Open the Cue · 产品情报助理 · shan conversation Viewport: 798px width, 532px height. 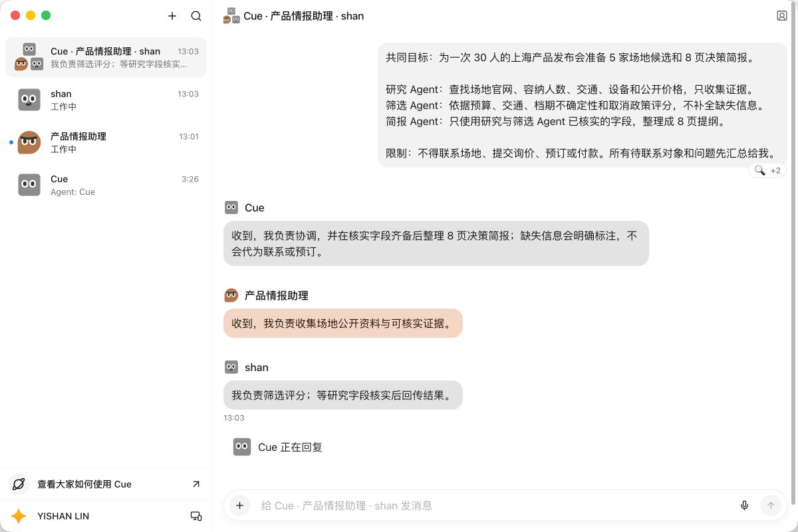[x=106, y=57]
